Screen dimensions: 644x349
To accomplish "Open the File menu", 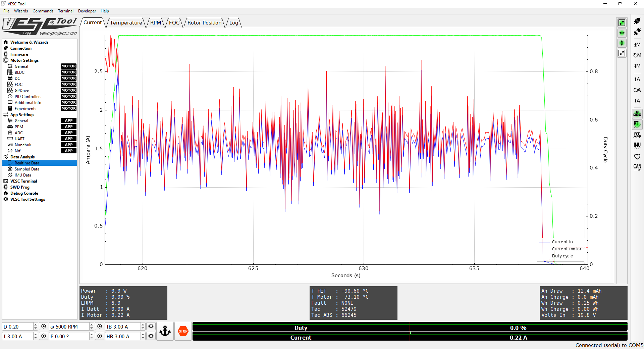I will point(6,11).
